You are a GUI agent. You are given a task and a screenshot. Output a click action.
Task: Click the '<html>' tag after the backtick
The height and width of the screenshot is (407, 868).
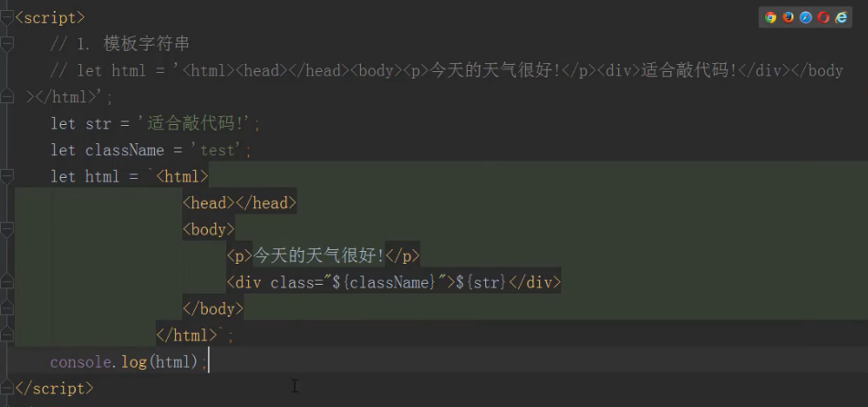click(x=181, y=177)
